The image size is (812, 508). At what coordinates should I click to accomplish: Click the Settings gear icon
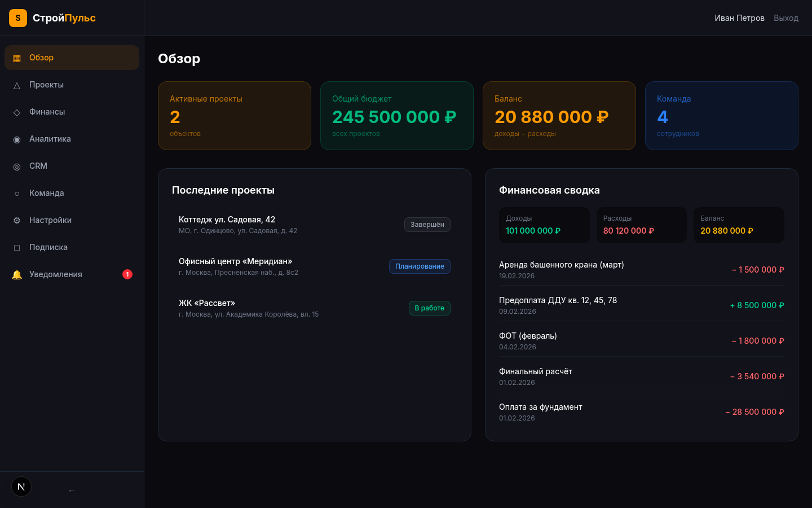pos(17,221)
